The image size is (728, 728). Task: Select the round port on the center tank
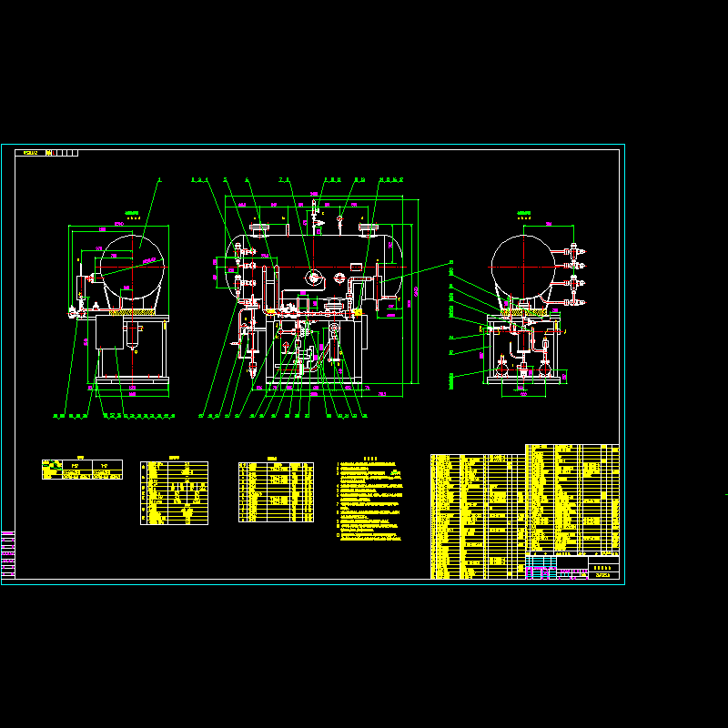314,277
